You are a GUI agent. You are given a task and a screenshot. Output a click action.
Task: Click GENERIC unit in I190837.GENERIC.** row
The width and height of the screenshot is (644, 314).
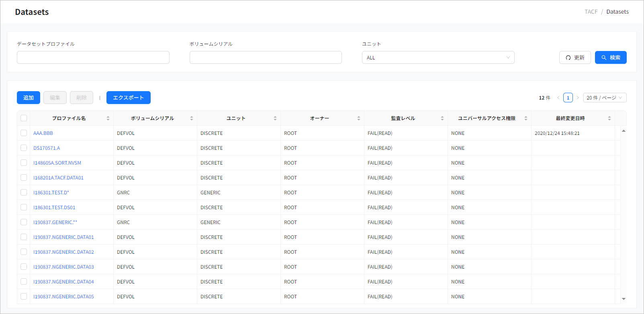pos(211,222)
